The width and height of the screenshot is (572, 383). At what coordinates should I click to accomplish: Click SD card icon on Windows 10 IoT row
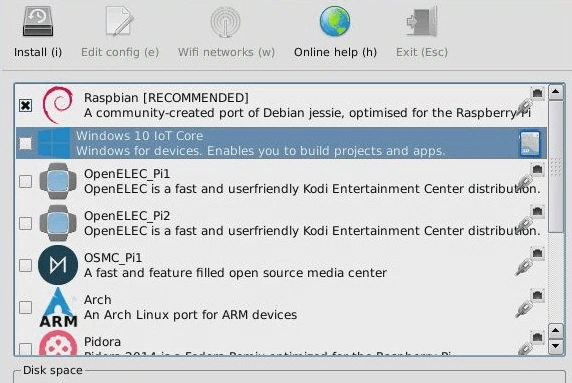click(x=530, y=143)
